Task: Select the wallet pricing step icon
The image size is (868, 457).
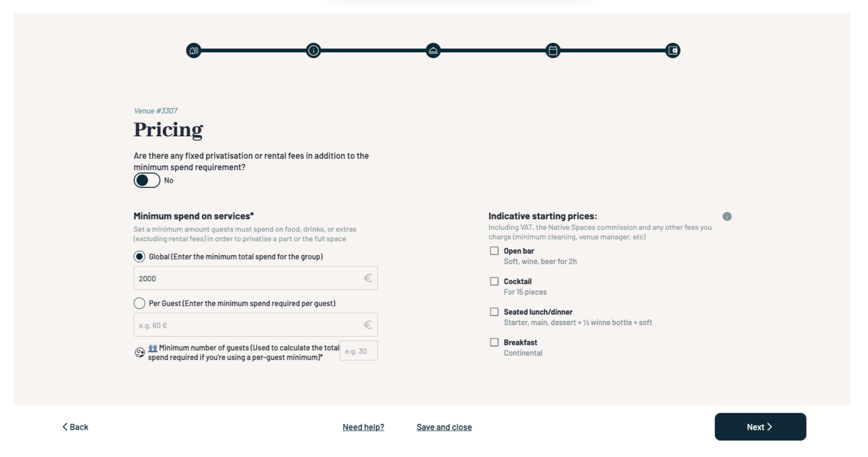Action: (673, 51)
